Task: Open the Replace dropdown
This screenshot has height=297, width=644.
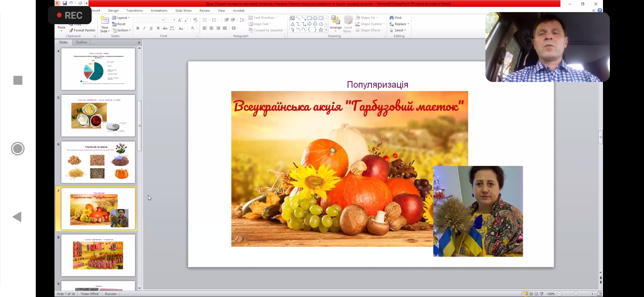Action: point(399,24)
